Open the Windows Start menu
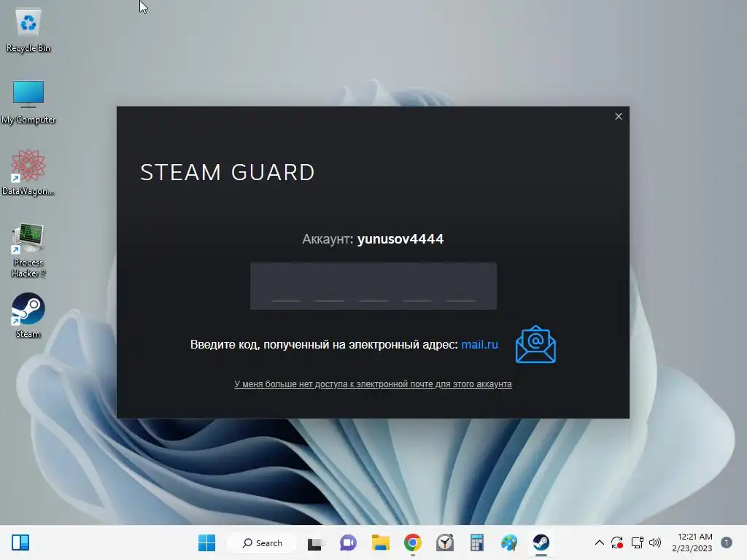 point(206,542)
